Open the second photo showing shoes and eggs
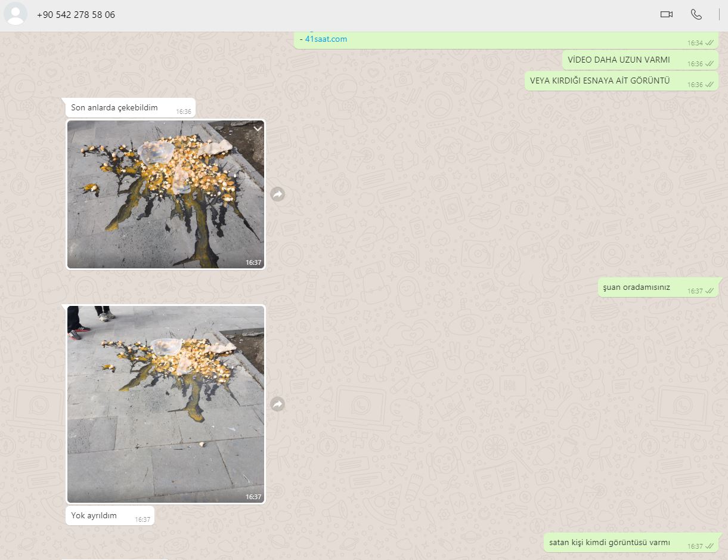The height and width of the screenshot is (560, 728). [165, 404]
